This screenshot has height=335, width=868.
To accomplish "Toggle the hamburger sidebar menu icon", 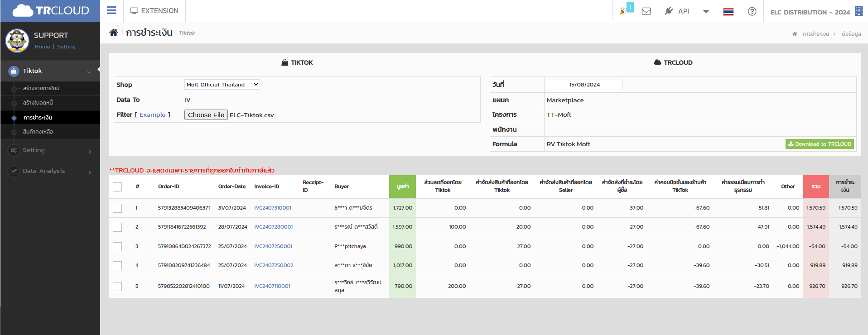I will [111, 10].
